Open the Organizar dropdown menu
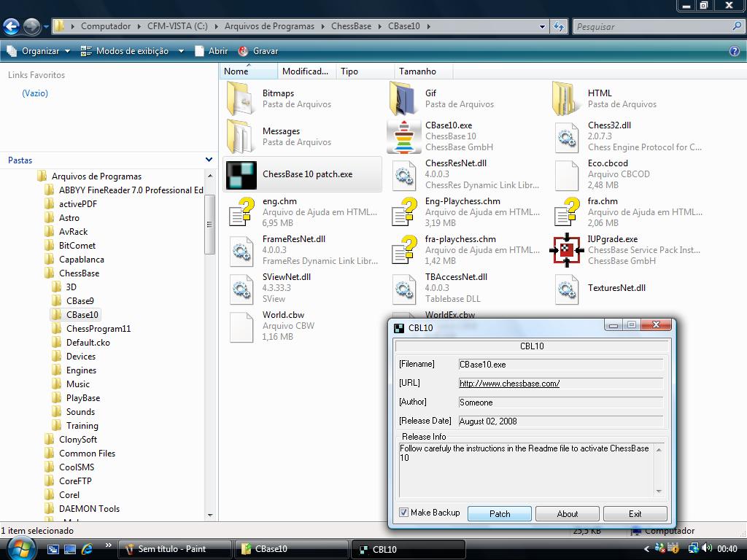Viewport: 747px width, 560px height. pyautogui.click(x=38, y=51)
